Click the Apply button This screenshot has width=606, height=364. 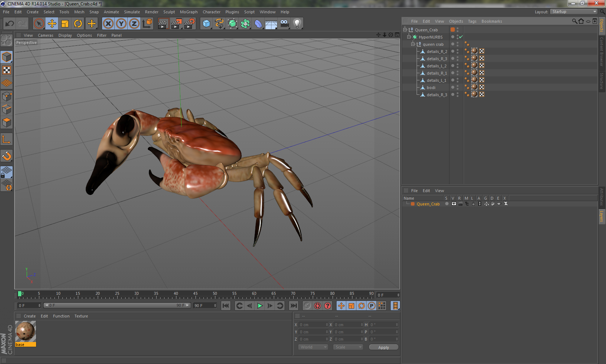click(383, 347)
